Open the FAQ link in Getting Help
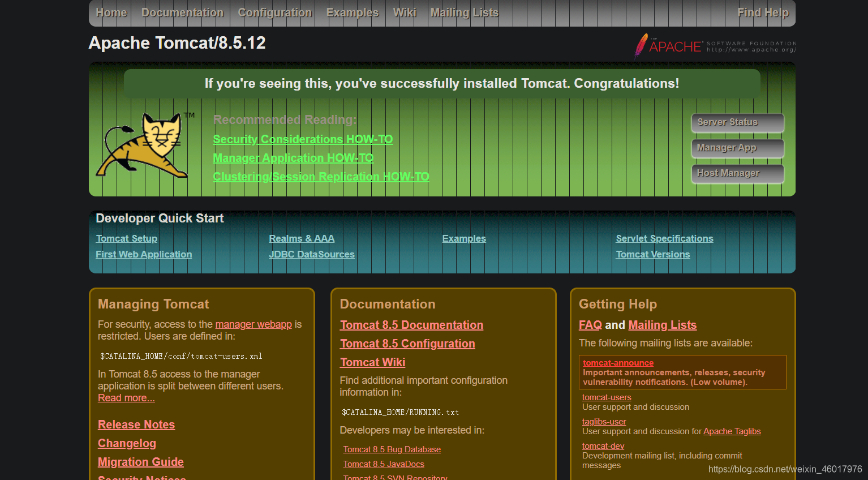Image resolution: width=868 pixels, height=480 pixels. pyautogui.click(x=590, y=325)
